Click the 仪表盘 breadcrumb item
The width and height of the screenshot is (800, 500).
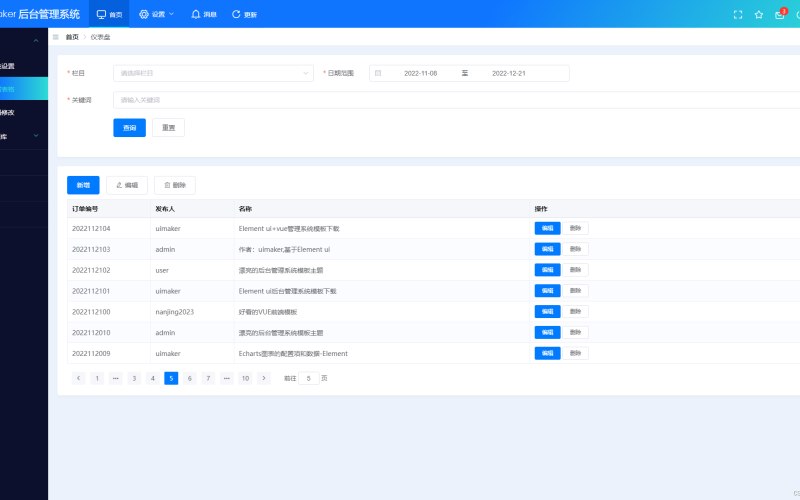(100, 37)
